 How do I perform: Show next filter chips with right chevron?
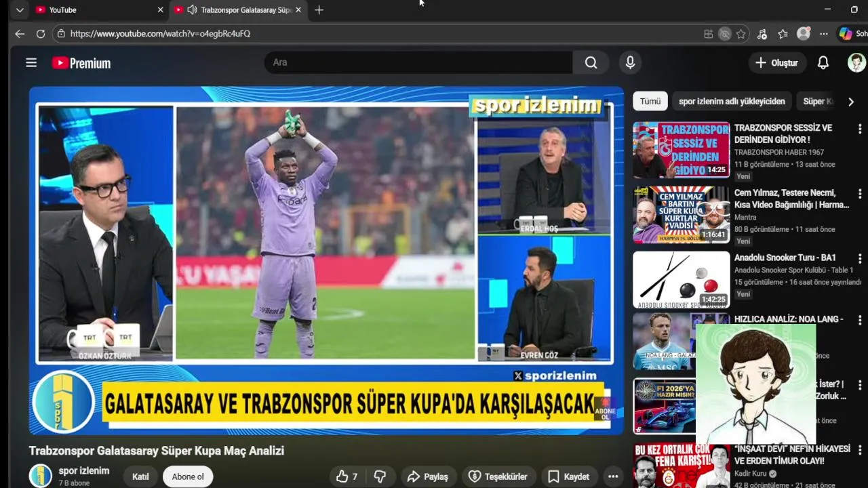pyautogui.click(x=851, y=102)
